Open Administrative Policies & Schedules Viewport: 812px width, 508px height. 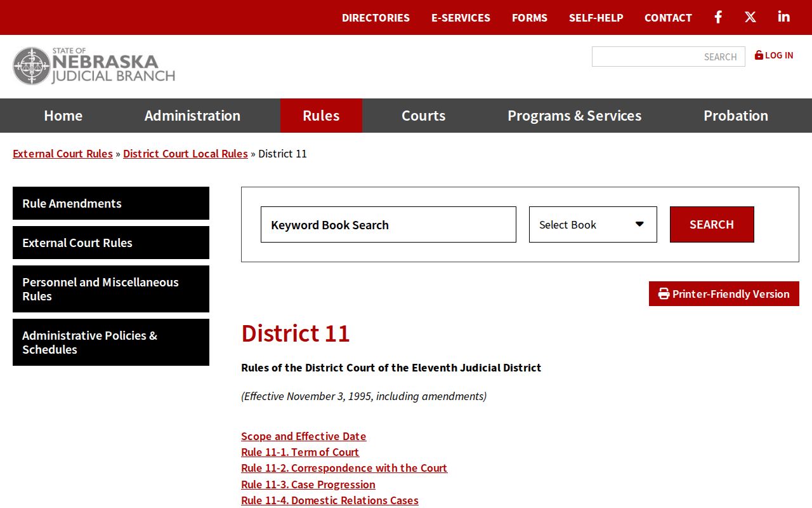111,342
